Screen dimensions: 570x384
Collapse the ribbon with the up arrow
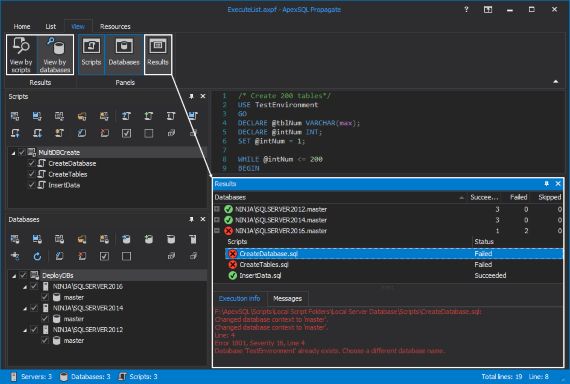[555, 82]
